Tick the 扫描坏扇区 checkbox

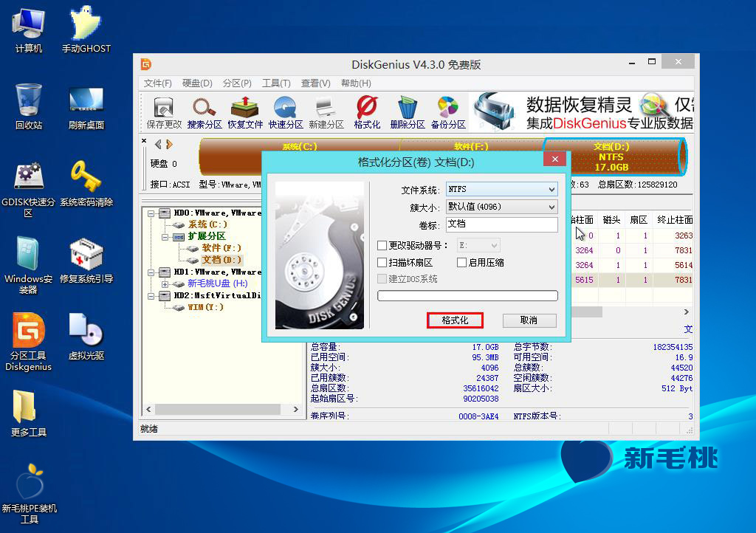(382, 263)
